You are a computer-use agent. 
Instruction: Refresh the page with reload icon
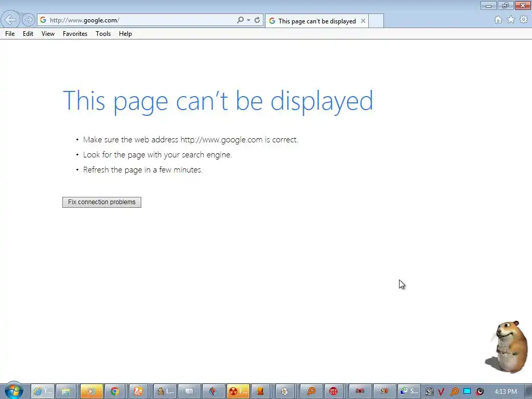pyautogui.click(x=257, y=20)
